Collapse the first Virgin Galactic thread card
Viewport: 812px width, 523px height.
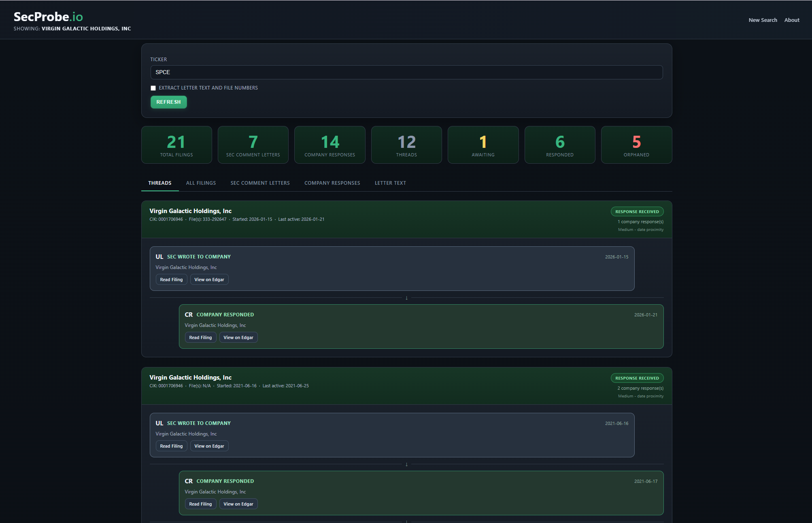tap(190, 211)
